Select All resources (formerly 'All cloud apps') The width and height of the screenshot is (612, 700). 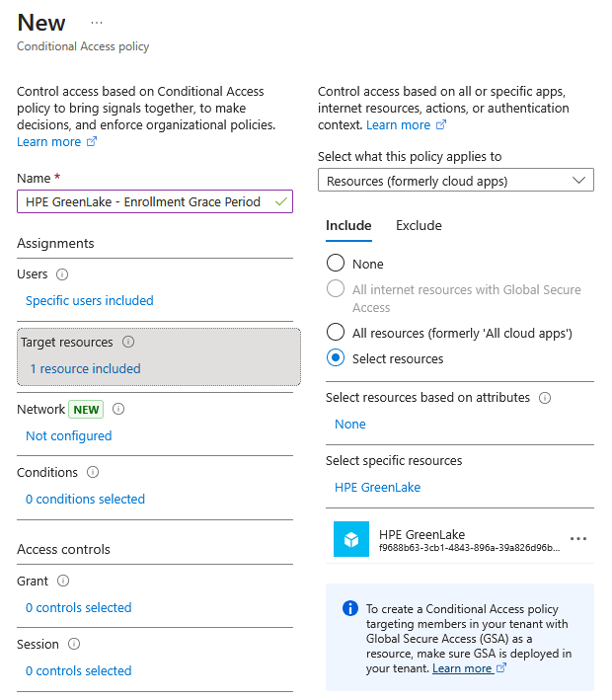pos(336,333)
